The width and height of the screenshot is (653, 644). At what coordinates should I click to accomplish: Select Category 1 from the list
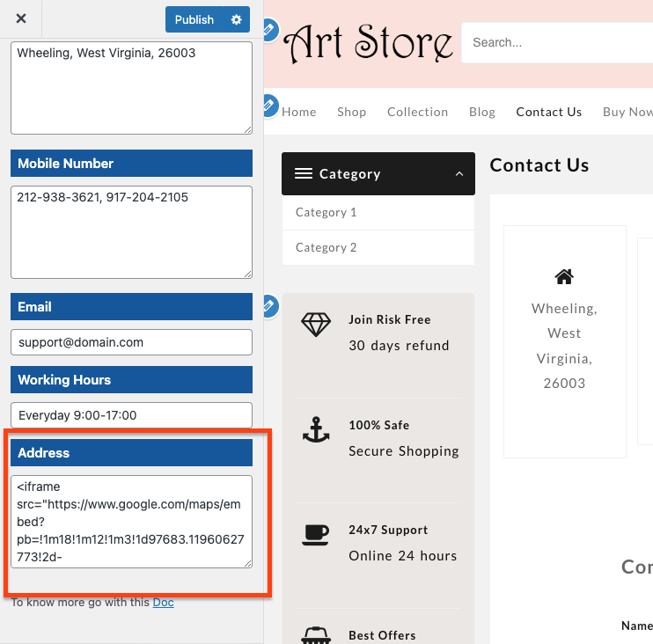click(x=326, y=212)
